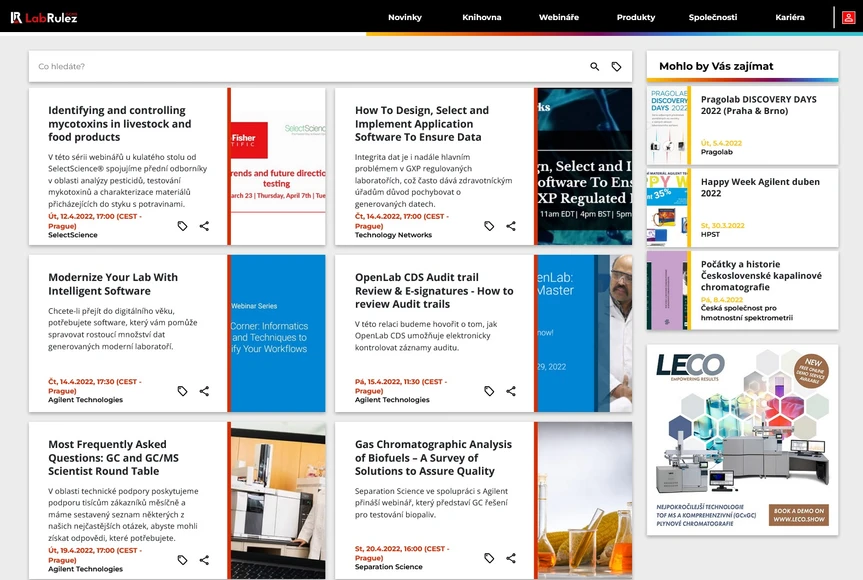Share the Gas Chromatographic Biofuels card
The width and height of the screenshot is (863, 580).
click(x=511, y=558)
